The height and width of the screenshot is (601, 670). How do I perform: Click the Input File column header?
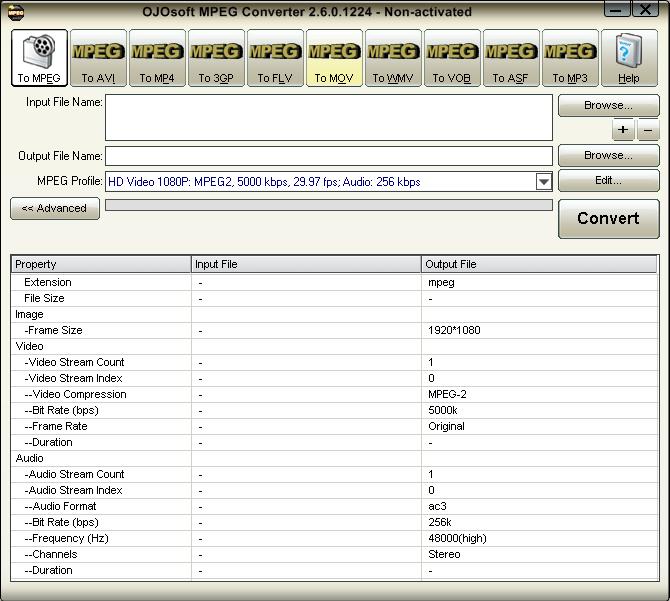pos(306,264)
